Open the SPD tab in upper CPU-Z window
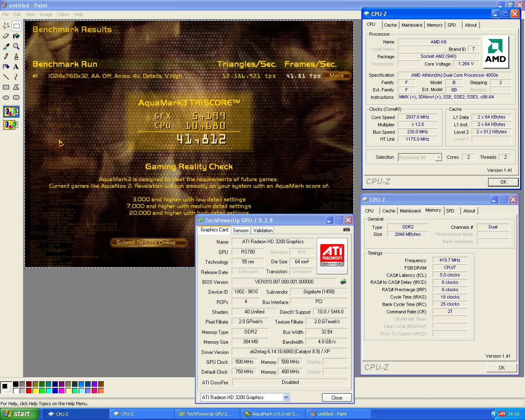Screen dimensions: 525x420 point(452,25)
